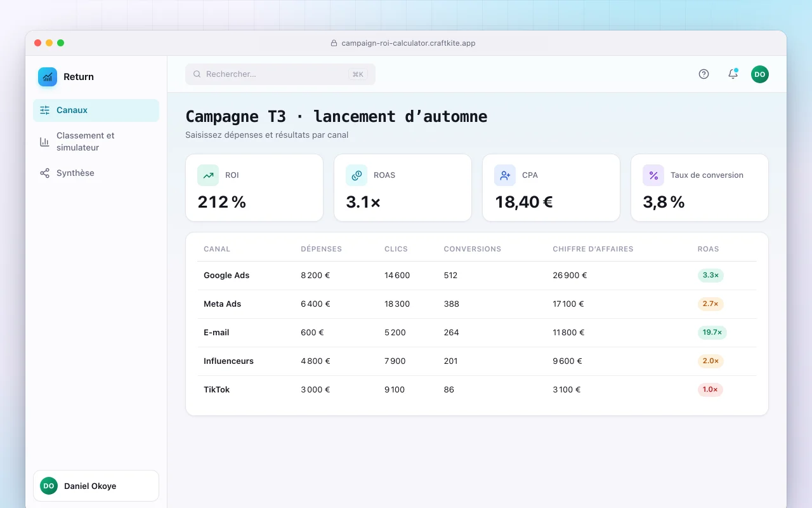The width and height of the screenshot is (812, 508).
Task: Select the TikTok row name
Action: pos(217,390)
